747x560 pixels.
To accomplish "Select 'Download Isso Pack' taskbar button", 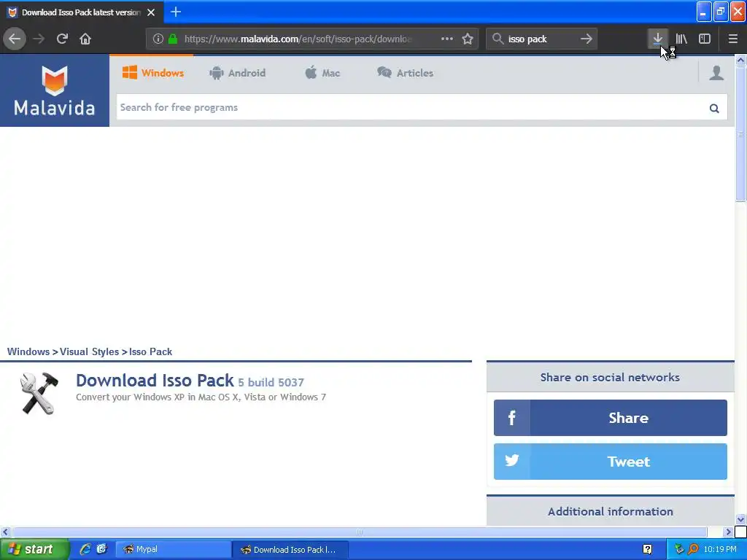I will coord(290,550).
